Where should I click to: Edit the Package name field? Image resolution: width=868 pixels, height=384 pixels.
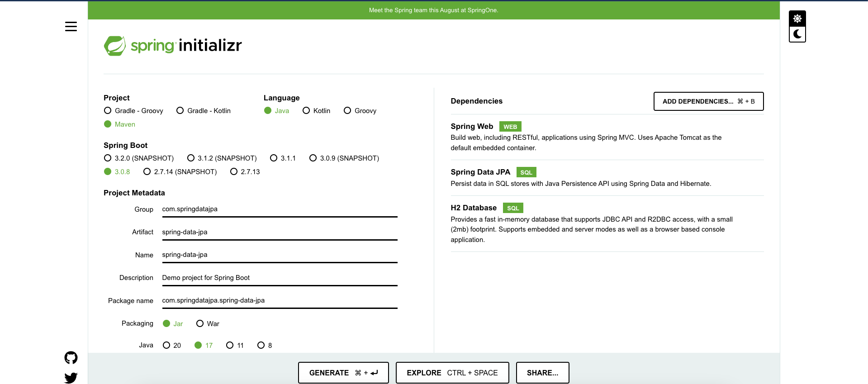(280, 300)
